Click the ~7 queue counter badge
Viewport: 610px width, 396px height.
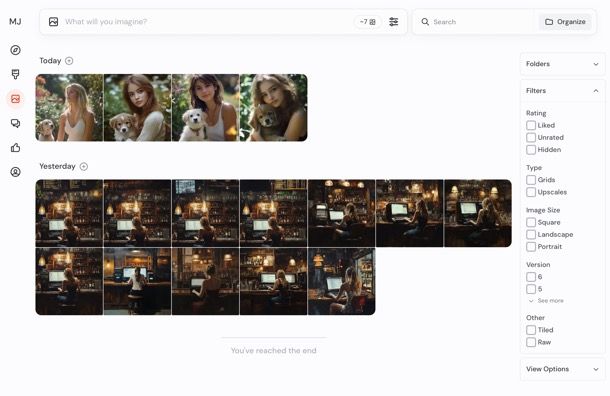[368, 22]
